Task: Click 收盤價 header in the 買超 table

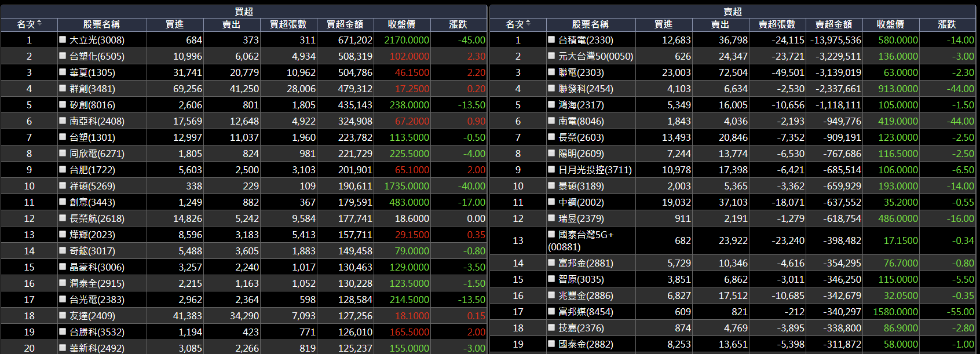Action: click(402, 24)
